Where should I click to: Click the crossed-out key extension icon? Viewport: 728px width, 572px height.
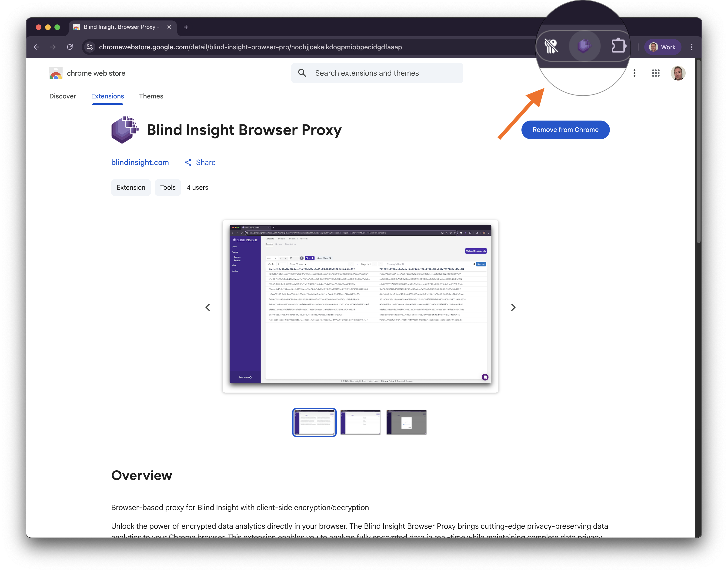(x=551, y=46)
